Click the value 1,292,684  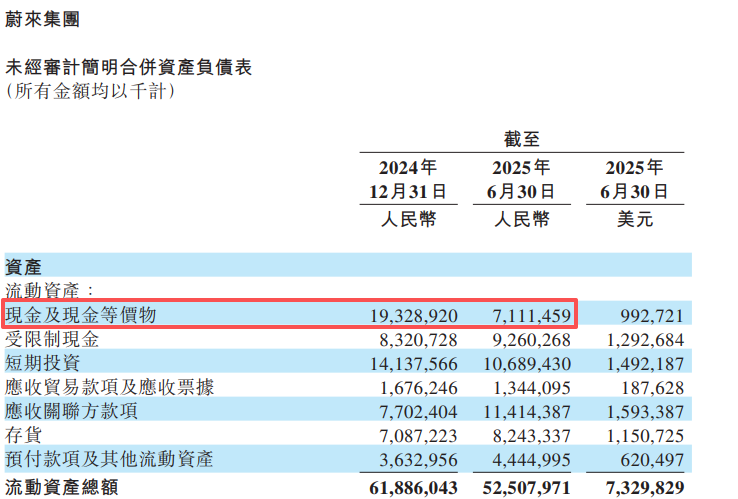645,340
